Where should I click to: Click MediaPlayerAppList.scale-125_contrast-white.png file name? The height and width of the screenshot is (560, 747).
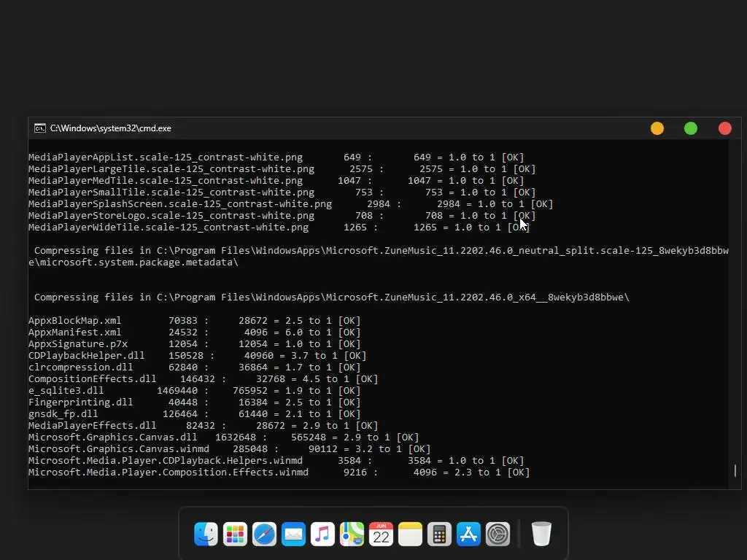(166, 157)
